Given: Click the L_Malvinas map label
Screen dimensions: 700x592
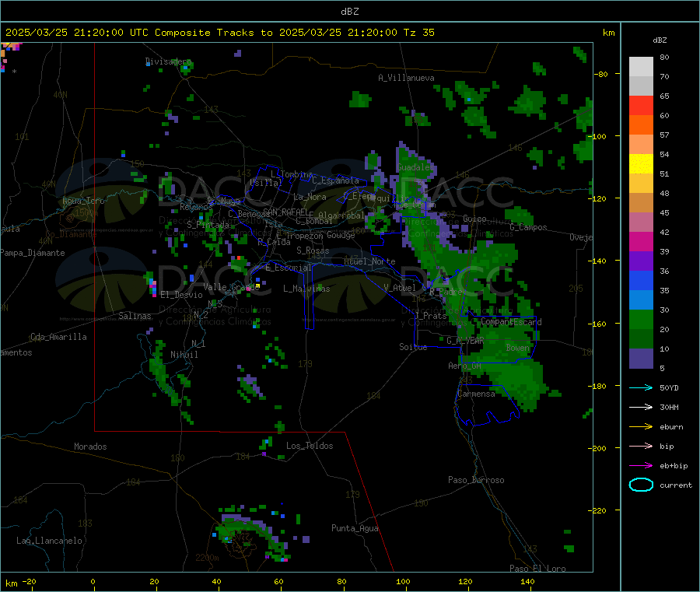Looking at the screenshot, I should [306, 289].
